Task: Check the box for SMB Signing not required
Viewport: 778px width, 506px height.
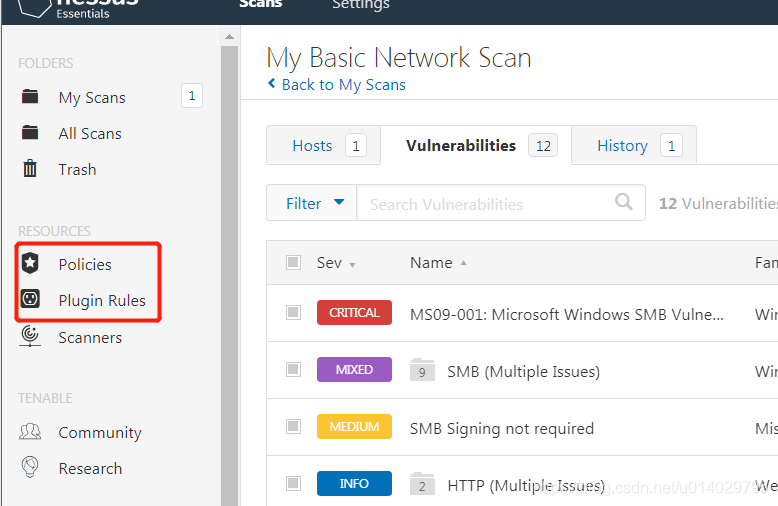Action: click(293, 427)
